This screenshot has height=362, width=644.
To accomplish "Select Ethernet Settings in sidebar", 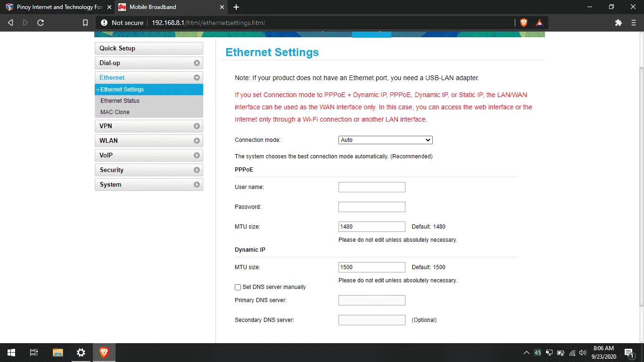I will (149, 90).
